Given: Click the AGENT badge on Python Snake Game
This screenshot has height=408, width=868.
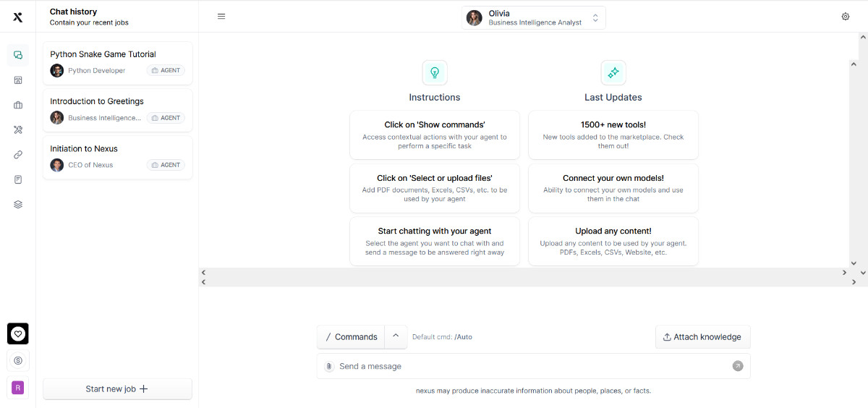Looking at the screenshot, I should [166, 70].
